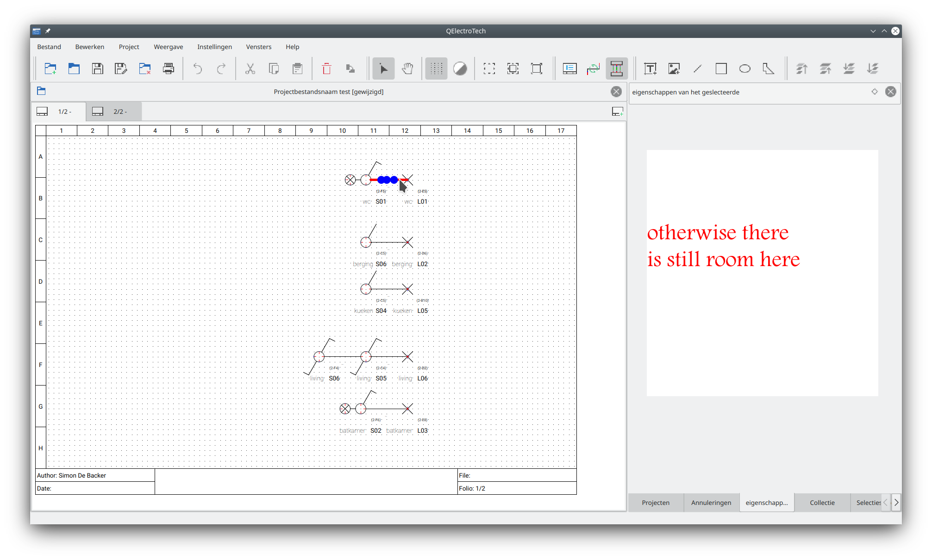The width and height of the screenshot is (932, 560).
Task: Click the red Delete trash icon
Action: coord(326,69)
